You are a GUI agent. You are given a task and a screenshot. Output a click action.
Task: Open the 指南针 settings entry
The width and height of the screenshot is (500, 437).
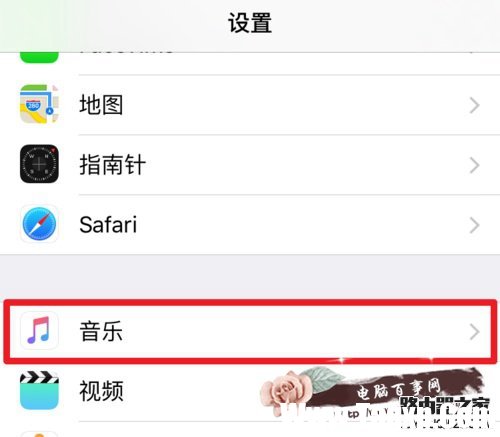click(x=250, y=165)
